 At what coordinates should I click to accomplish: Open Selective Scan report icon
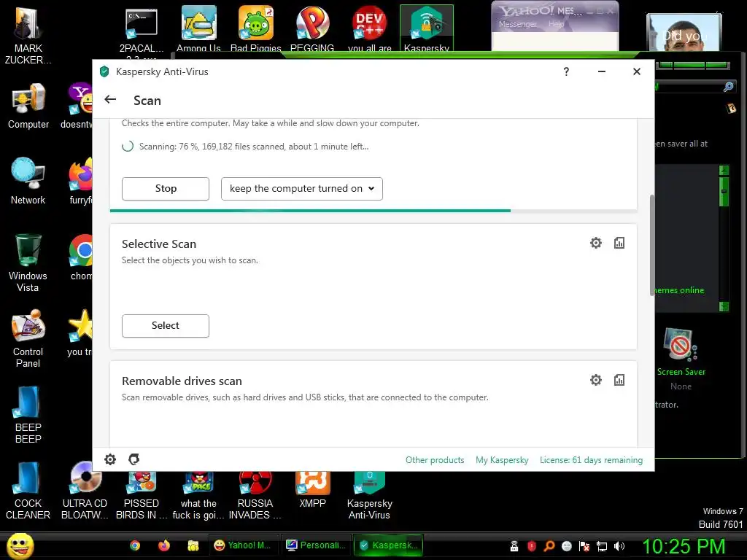[x=619, y=243]
